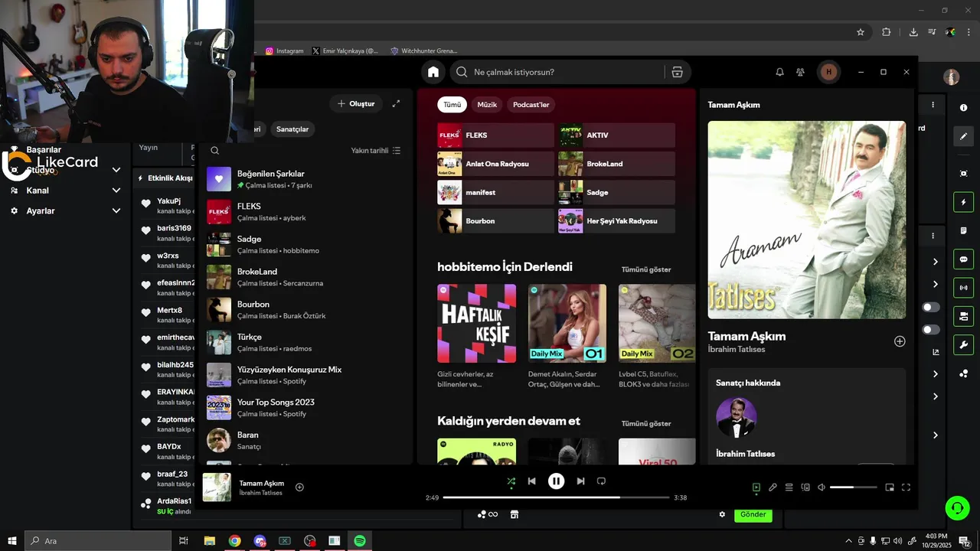Enter full screen in Spotify player
The image size is (980, 551).
point(906,487)
